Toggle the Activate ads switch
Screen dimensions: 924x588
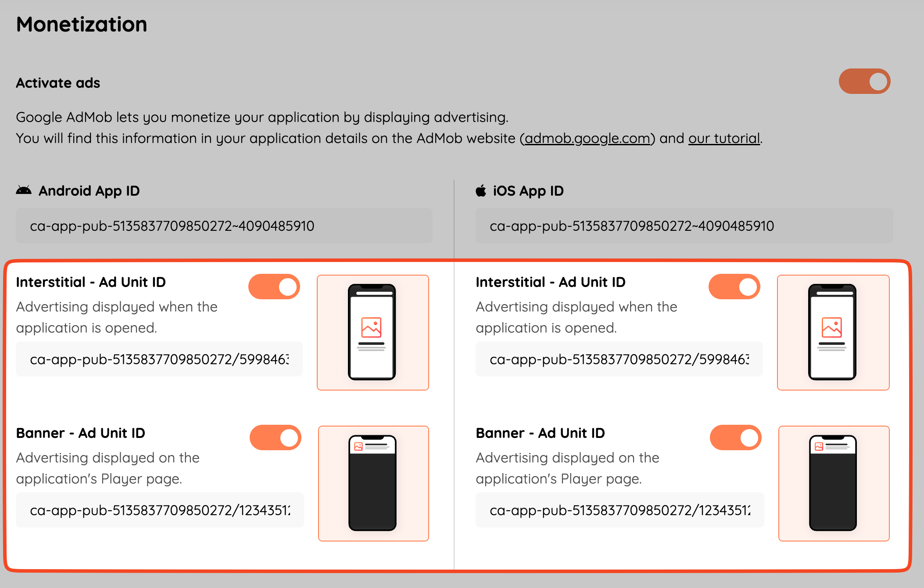[x=864, y=81]
